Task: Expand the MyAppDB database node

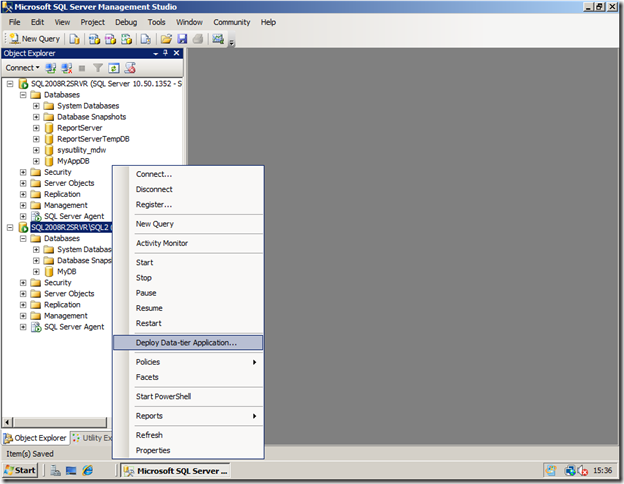Action: pos(36,161)
